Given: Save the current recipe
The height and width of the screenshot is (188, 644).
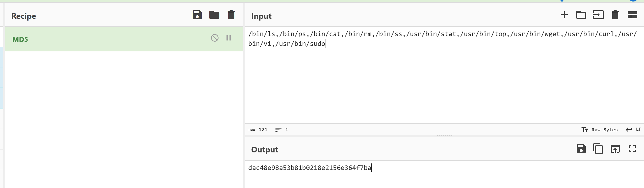Looking at the screenshot, I should (197, 15).
